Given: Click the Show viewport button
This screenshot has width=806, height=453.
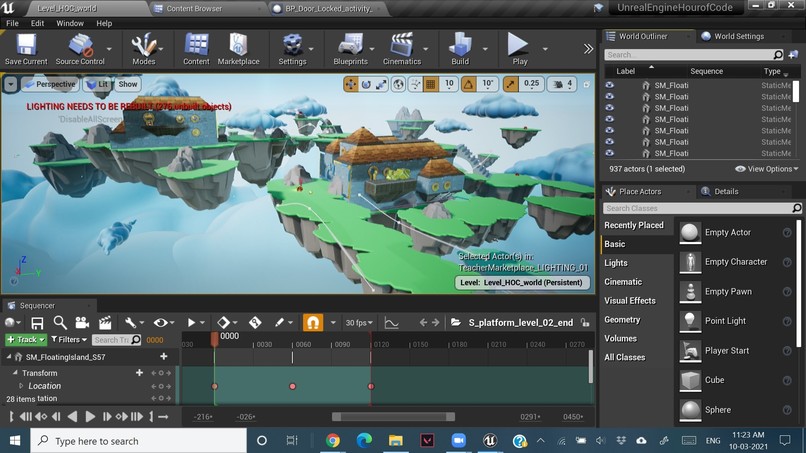Looking at the screenshot, I should [x=128, y=84].
